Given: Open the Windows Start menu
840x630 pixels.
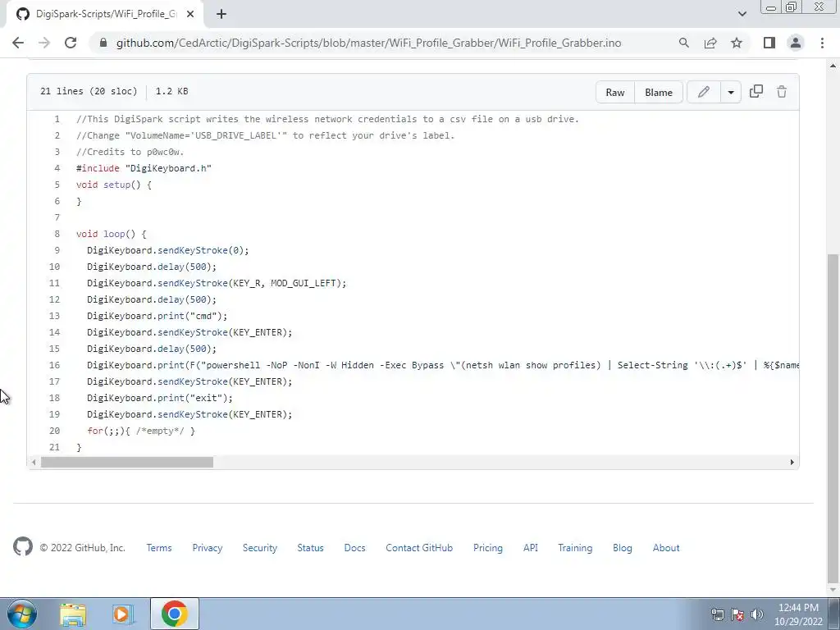Looking at the screenshot, I should point(22,614).
